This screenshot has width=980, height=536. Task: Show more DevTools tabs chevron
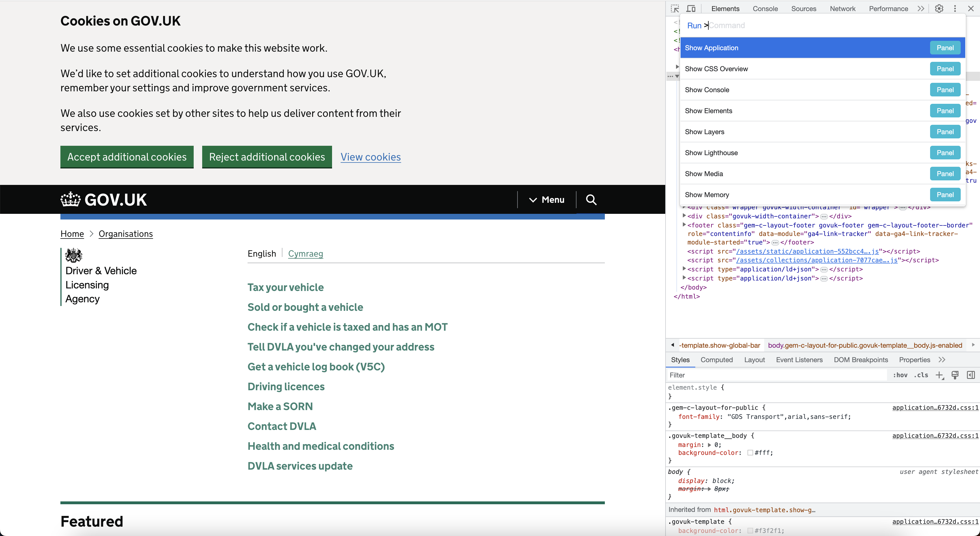click(921, 9)
